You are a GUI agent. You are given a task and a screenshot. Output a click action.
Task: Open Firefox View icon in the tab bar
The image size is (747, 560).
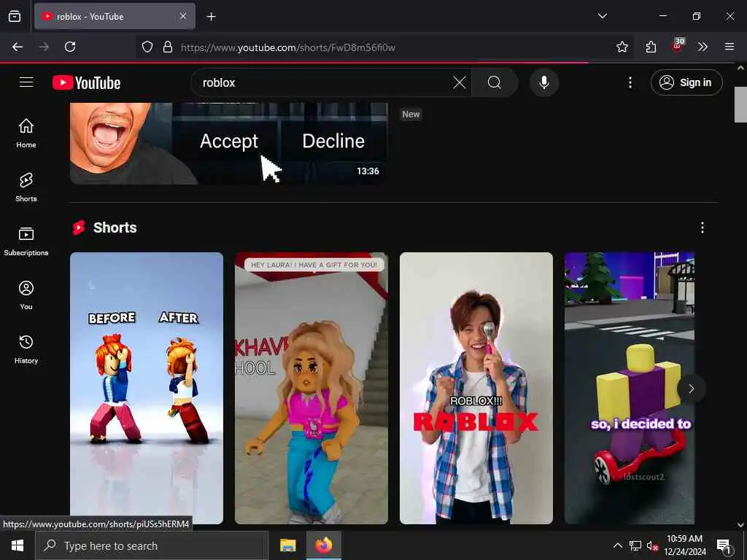tap(15, 16)
